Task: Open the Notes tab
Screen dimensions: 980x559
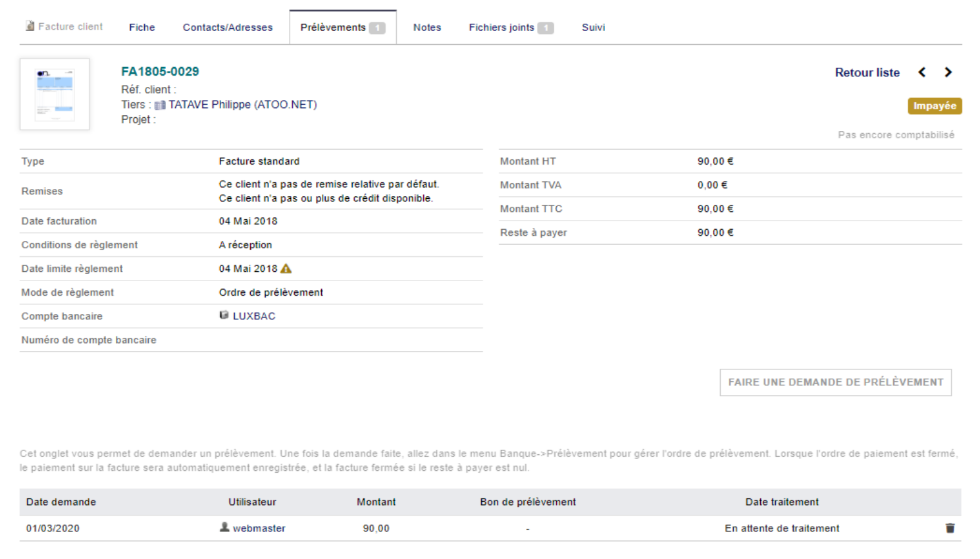Action: pyautogui.click(x=427, y=27)
